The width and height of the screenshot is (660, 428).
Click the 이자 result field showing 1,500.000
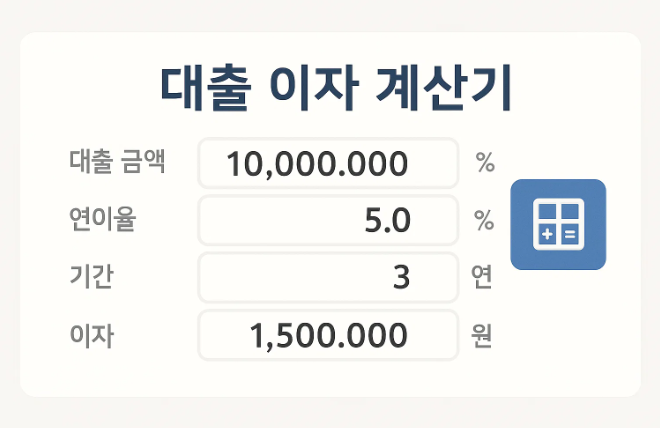328,335
